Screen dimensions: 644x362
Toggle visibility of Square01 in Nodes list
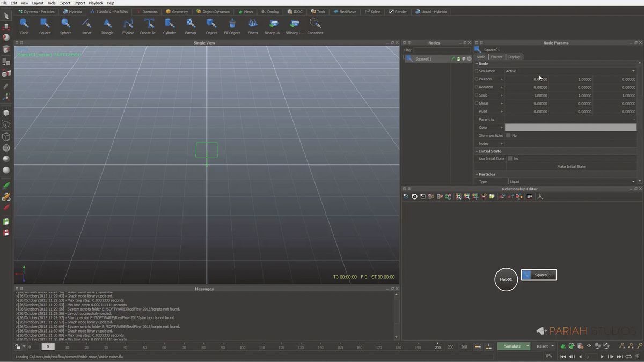point(458,59)
